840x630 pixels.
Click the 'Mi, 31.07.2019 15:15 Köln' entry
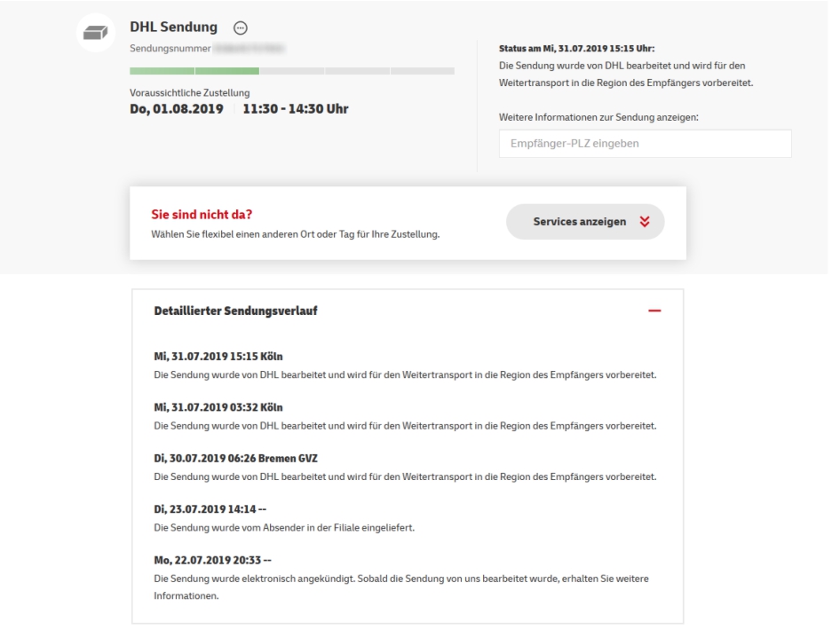pos(218,357)
